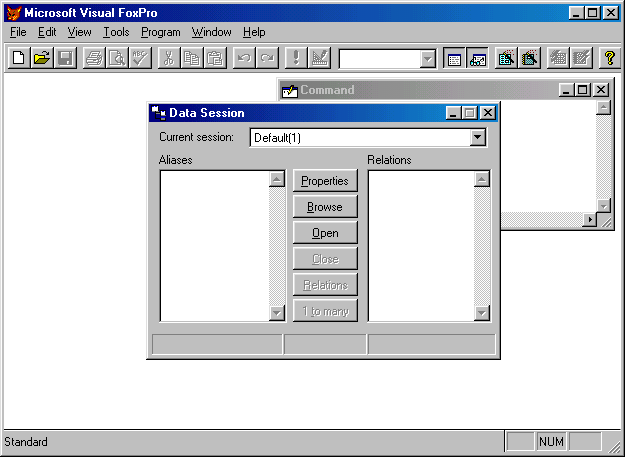Toggle the Command Window toolbar icon
625x457 pixels.
454,58
